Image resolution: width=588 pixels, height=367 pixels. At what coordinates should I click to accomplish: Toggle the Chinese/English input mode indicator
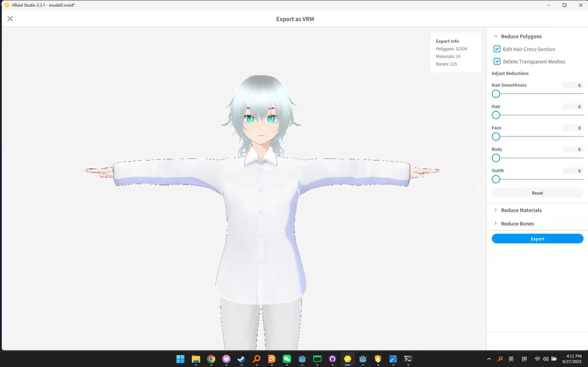[x=511, y=359]
